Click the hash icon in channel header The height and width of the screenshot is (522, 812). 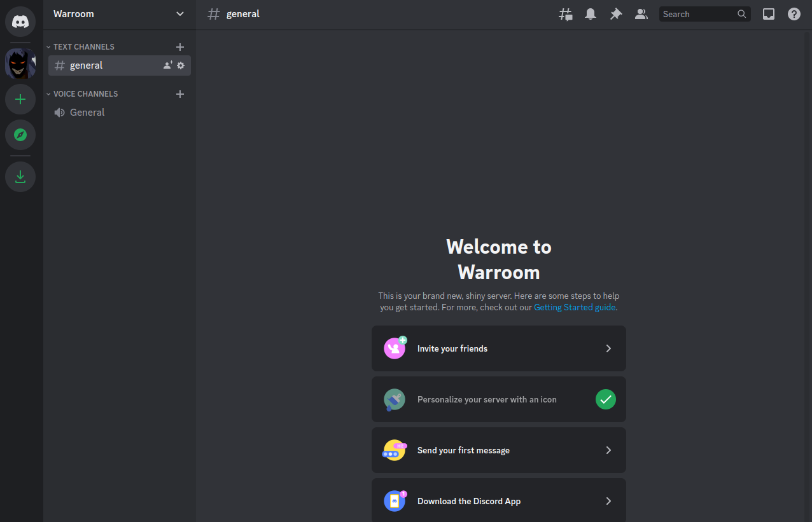tap(214, 14)
